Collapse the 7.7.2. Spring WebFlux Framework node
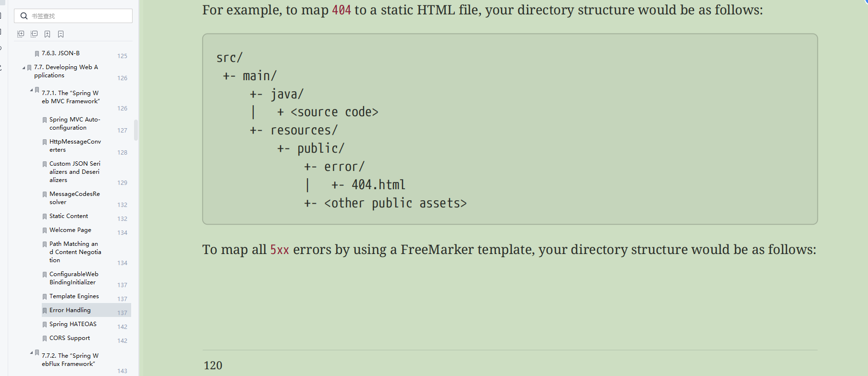This screenshot has height=376, width=868. 31,353
